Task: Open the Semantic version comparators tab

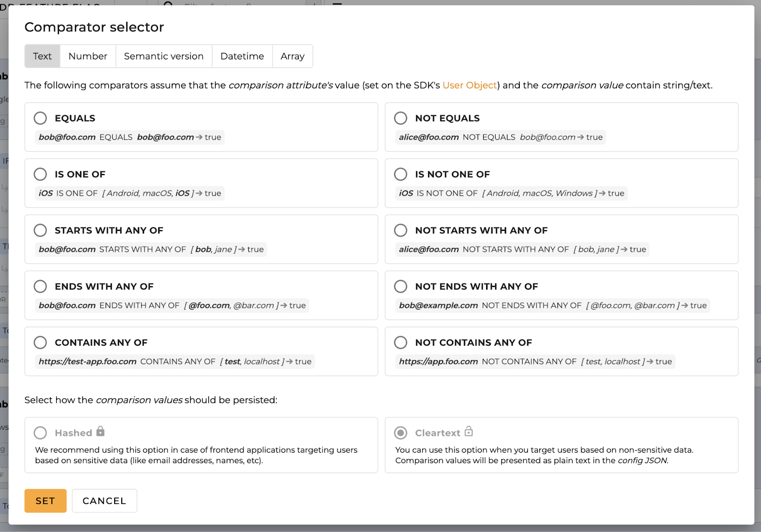Action: tap(164, 56)
